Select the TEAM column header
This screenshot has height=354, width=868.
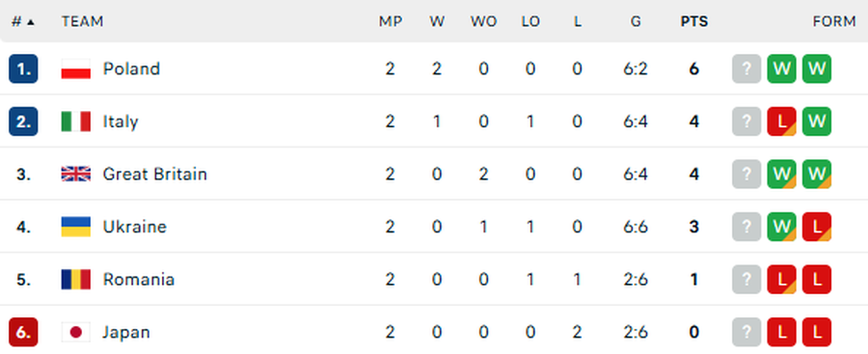[x=83, y=21]
